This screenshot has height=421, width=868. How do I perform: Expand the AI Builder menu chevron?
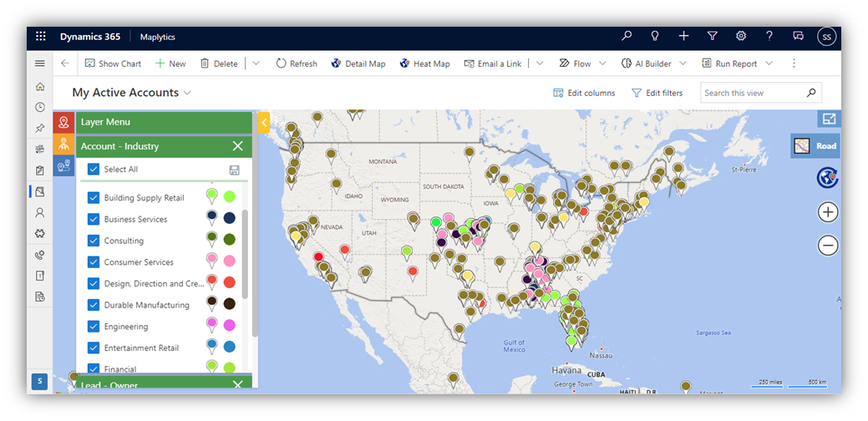click(683, 63)
